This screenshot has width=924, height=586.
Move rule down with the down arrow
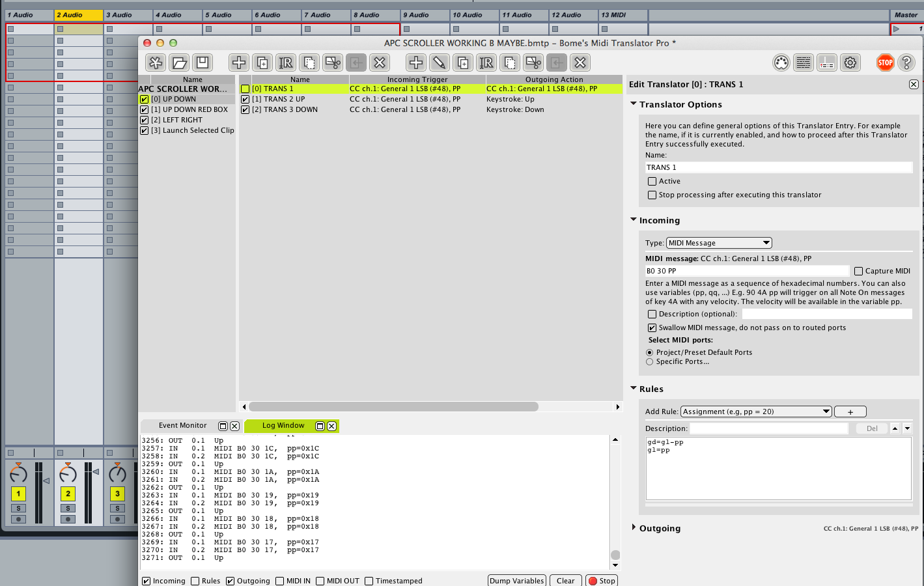click(x=907, y=428)
